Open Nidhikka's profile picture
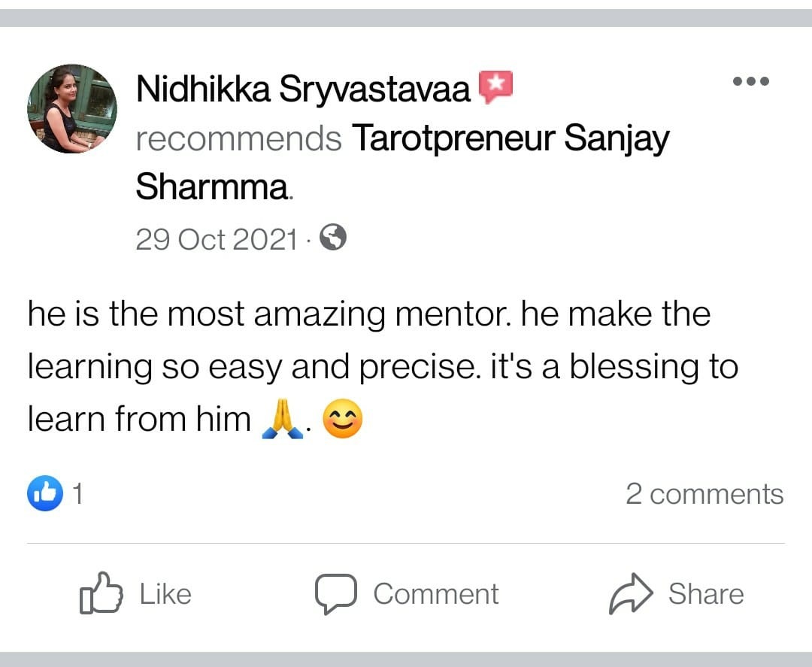 click(x=72, y=108)
